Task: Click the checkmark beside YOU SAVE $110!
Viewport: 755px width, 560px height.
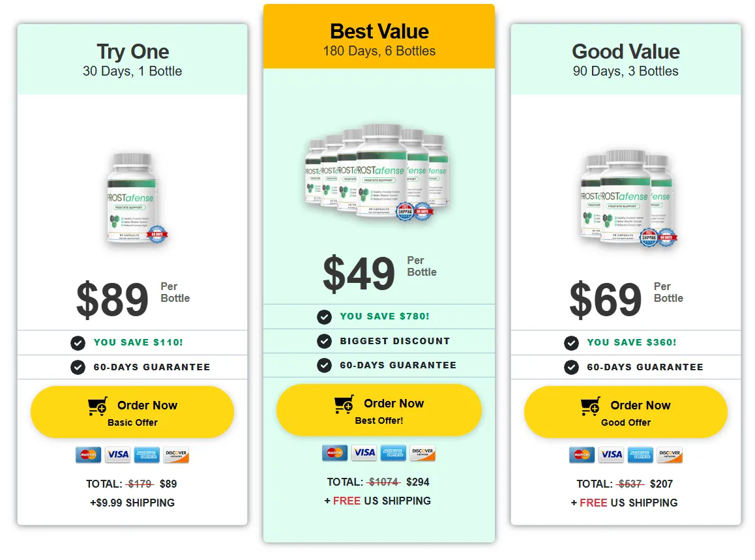Action: coord(78,343)
